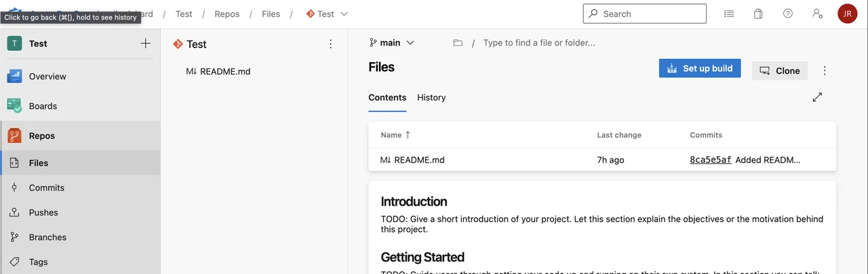Open commit 8ca5e5af link
Image resolution: width=868 pixels, height=274 pixels.
coord(711,160)
